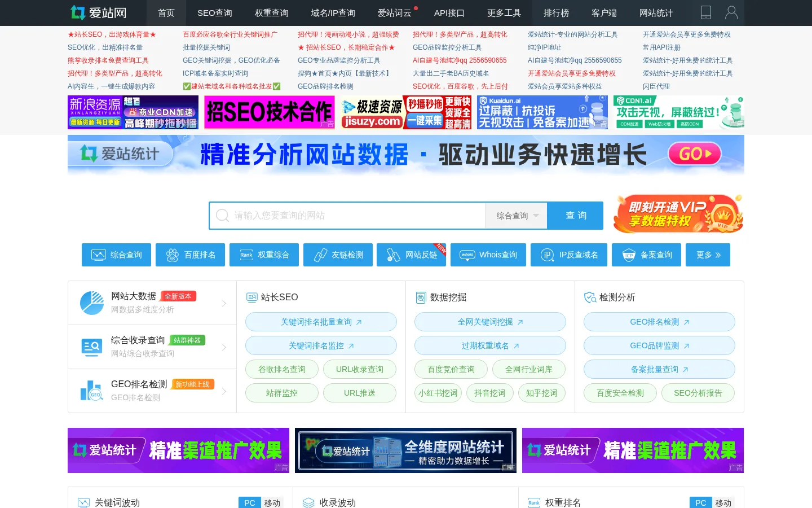Open the mobile device icon in the top bar

705,12
